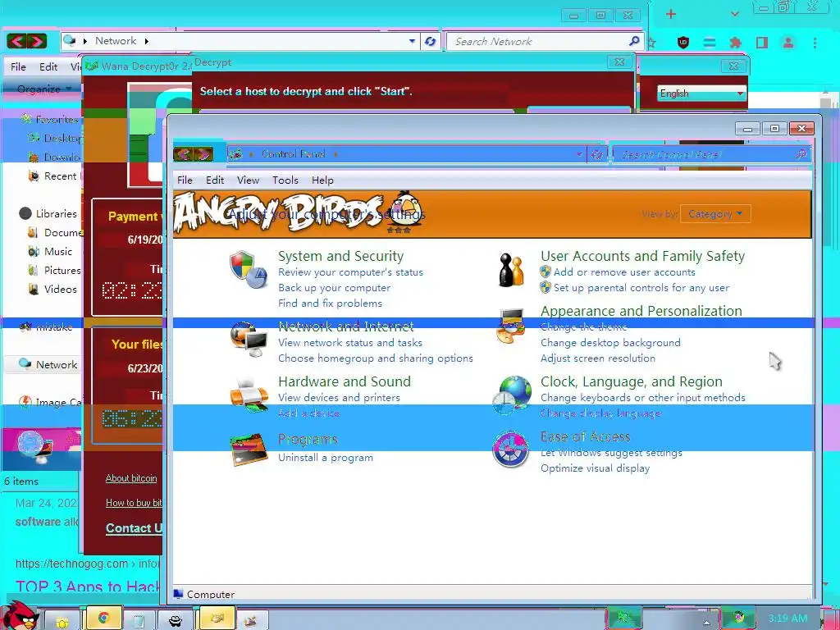
Task: Open Tools menu in Control Panel
Action: click(285, 180)
